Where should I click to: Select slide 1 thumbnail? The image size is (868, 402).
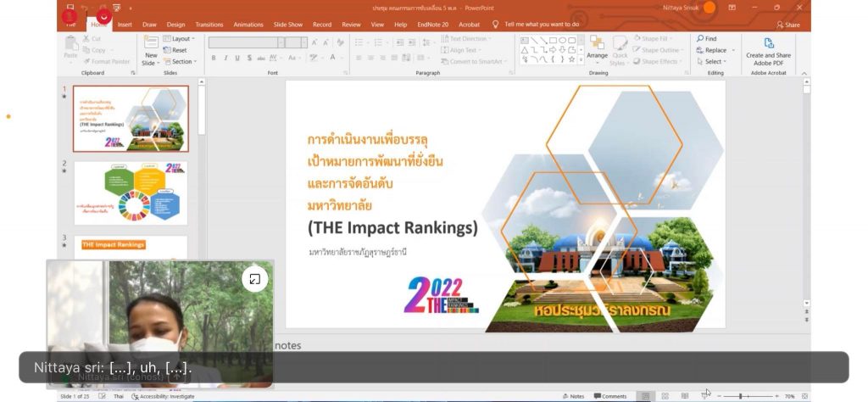click(131, 119)
